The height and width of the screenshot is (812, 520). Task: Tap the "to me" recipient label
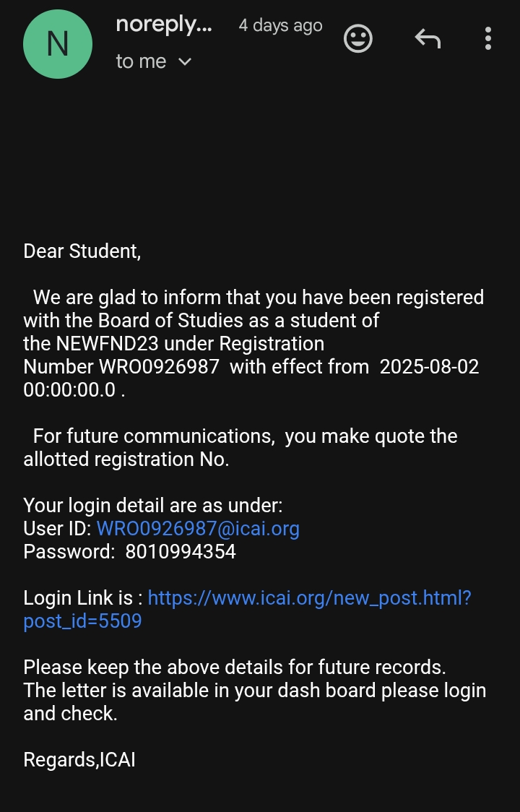(141, 62)
